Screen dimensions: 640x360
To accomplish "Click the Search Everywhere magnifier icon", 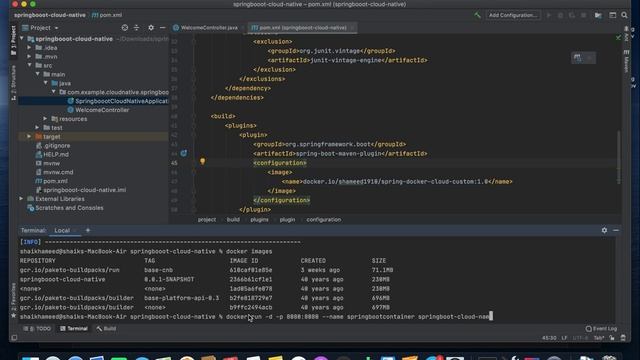I will [x=624, y=15].
